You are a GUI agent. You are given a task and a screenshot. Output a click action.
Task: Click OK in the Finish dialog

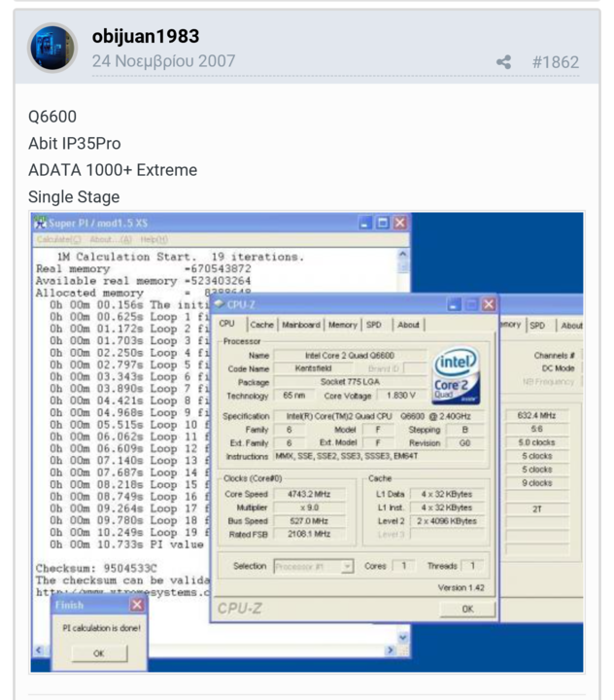99,653
